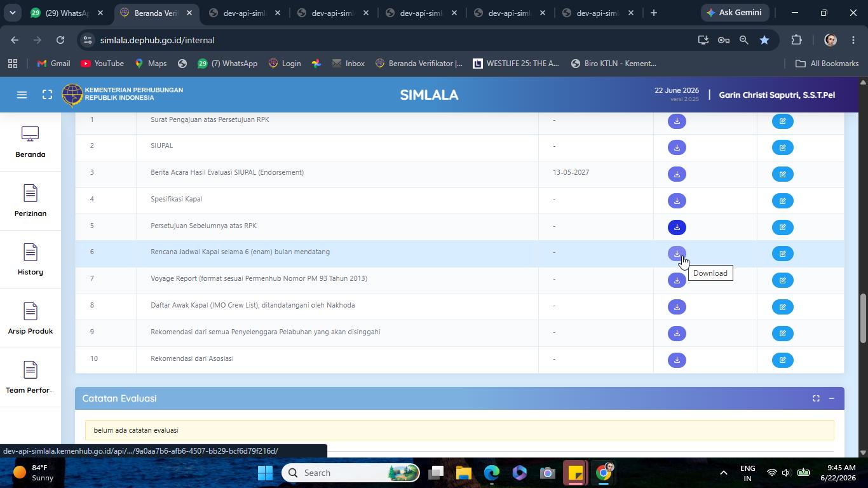Image resolution: width=868 pixels, height=488 pixels.
Task: Open browser tab search dropdown
Action: coord(12,13)
